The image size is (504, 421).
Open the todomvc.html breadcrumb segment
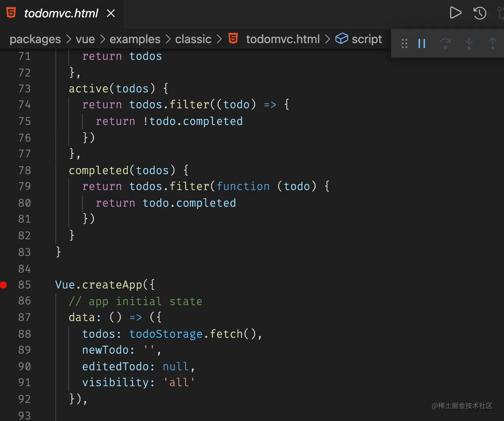pyautogui.click(x=283, y=39)
